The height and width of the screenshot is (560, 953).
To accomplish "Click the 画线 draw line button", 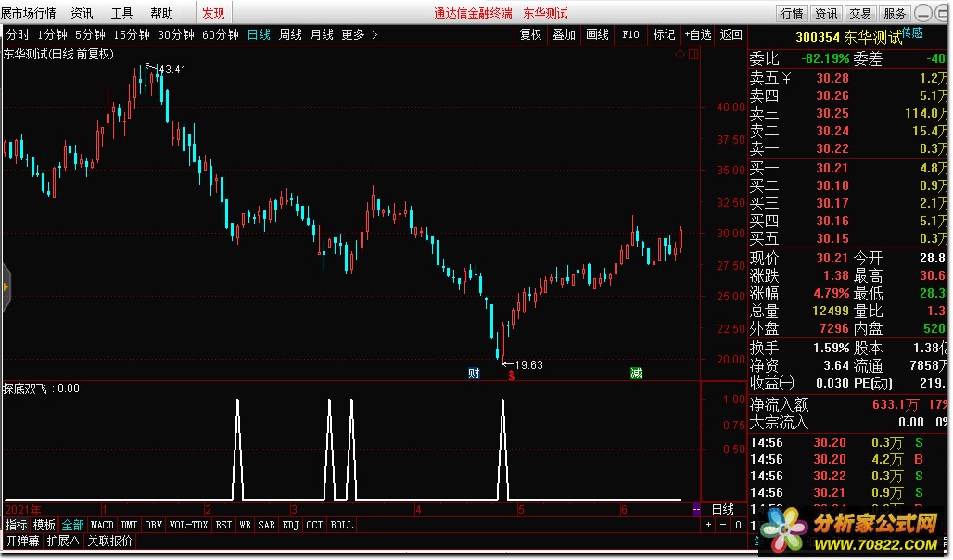I will pyautogui.click(x=597, y=34).
